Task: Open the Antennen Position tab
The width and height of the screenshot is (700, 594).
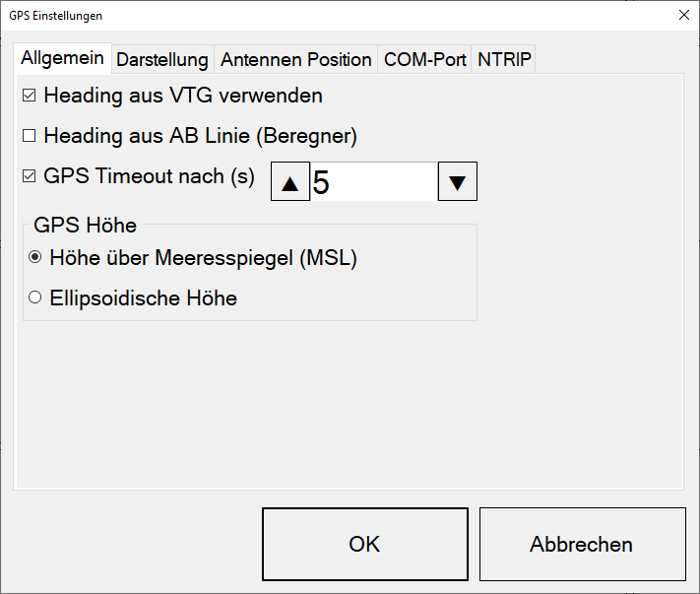Action: pyautogui.click(x=295, y=59)
